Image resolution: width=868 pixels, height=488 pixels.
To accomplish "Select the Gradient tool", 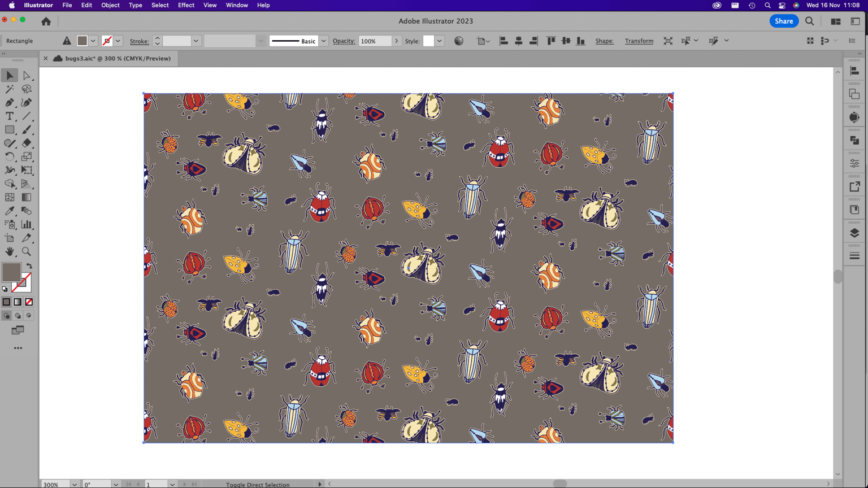I will tap(27, 197).
